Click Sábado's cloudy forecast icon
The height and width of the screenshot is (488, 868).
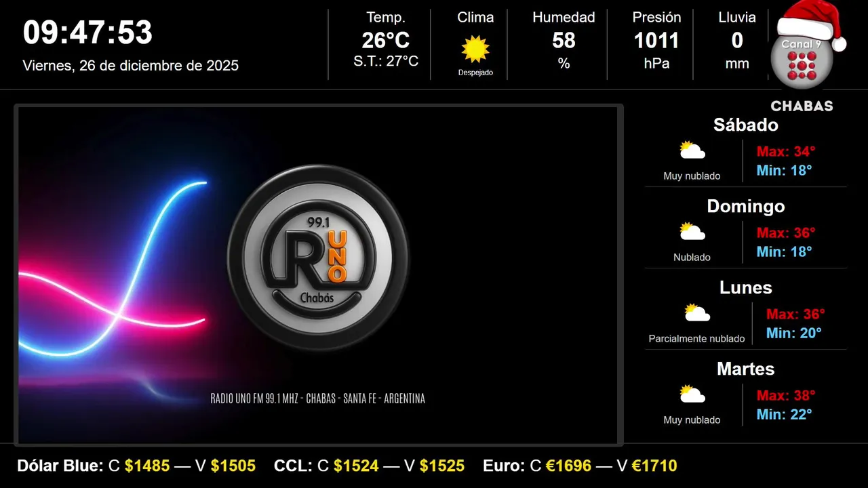click(x=692, y=150)
